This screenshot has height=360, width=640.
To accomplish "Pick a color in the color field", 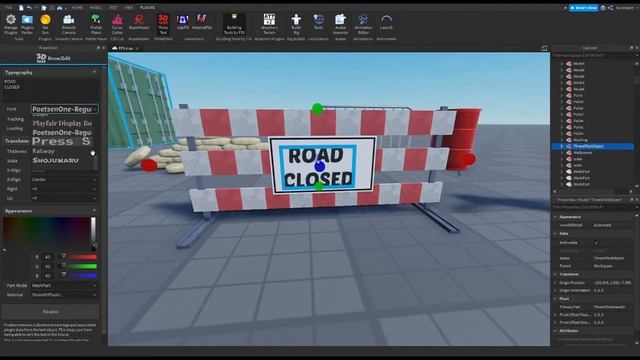I will 47,233.
